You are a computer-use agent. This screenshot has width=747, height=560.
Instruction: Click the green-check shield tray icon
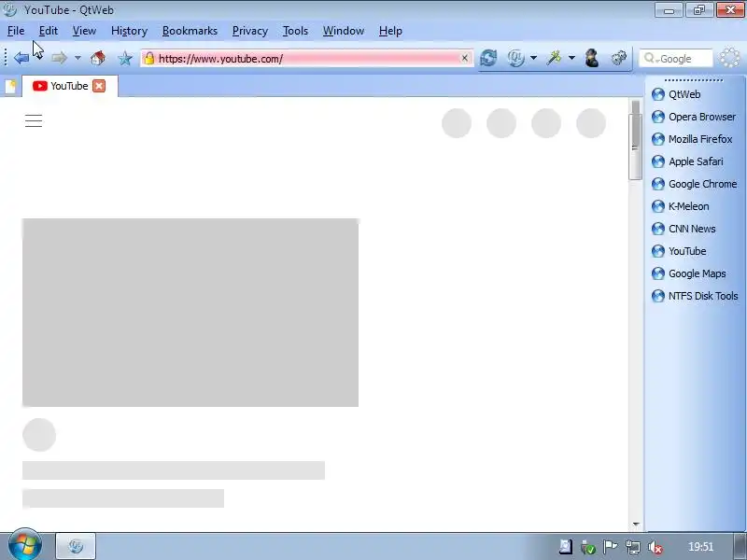pos(588,548)
